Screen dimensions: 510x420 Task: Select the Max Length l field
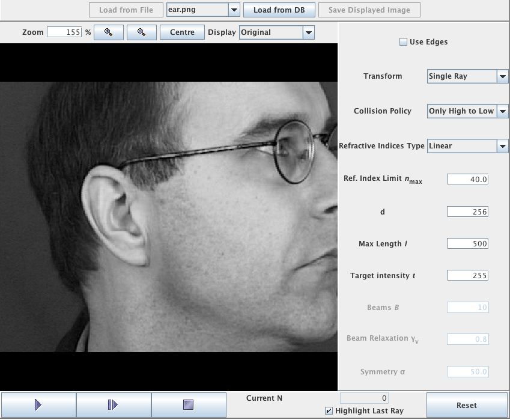467,244
